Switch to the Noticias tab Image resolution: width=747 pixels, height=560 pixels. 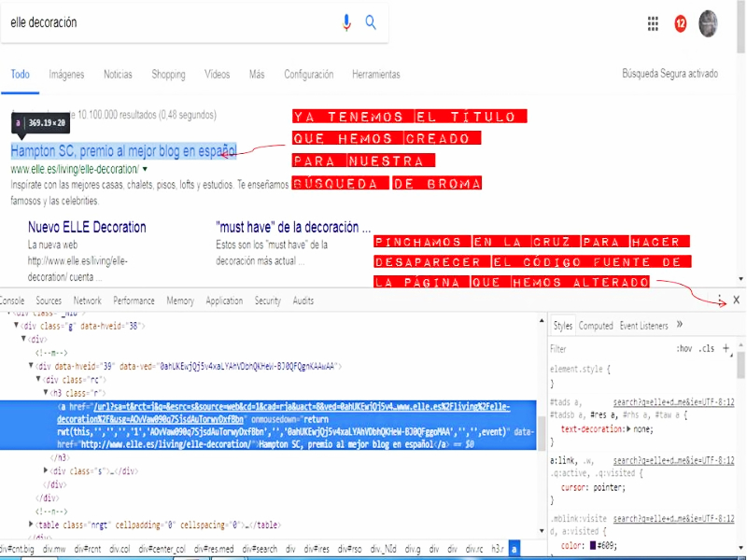[x=118, y=75]
